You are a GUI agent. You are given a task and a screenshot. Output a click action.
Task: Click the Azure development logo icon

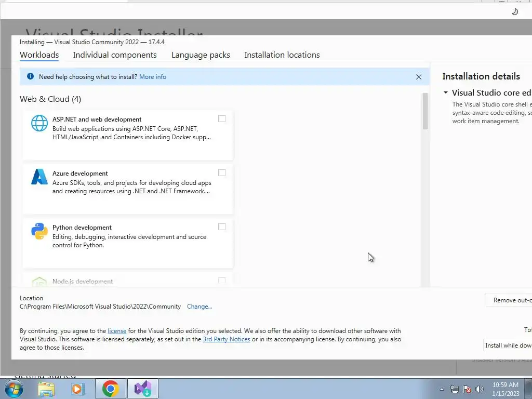pyautogui.click(x=39, y=177)
